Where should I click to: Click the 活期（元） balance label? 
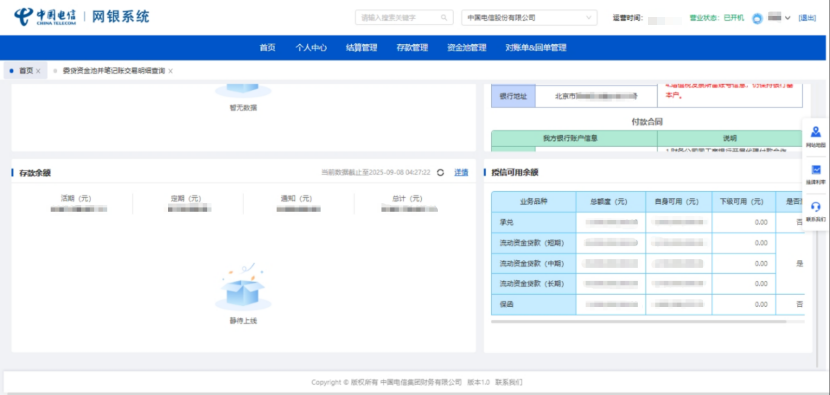pos(76,199)
